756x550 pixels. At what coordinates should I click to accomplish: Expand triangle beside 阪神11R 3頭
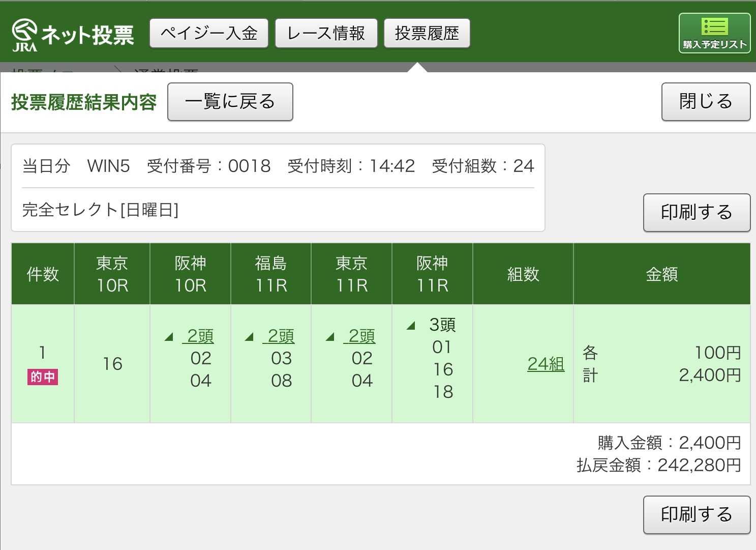pos(411,326)
